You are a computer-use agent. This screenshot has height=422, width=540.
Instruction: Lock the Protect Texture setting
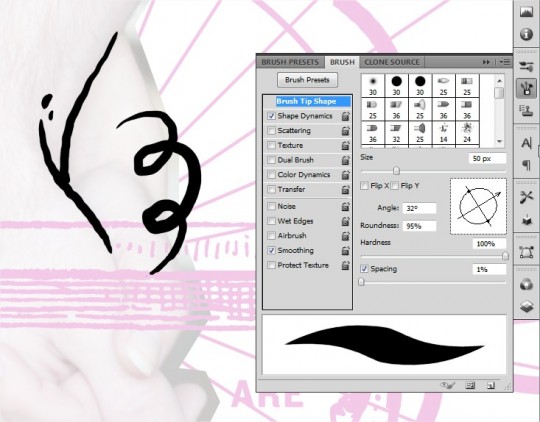click(345, 266)
